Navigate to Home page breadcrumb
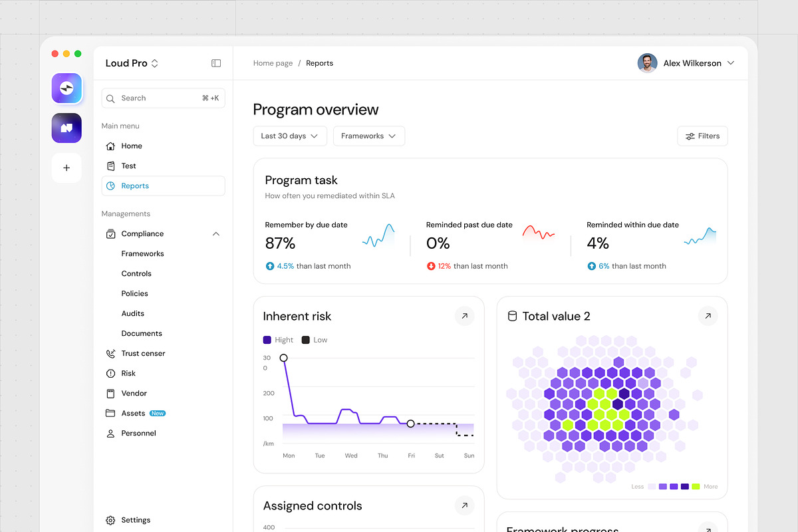Screen dimensions: 798x532 [273, 63]
